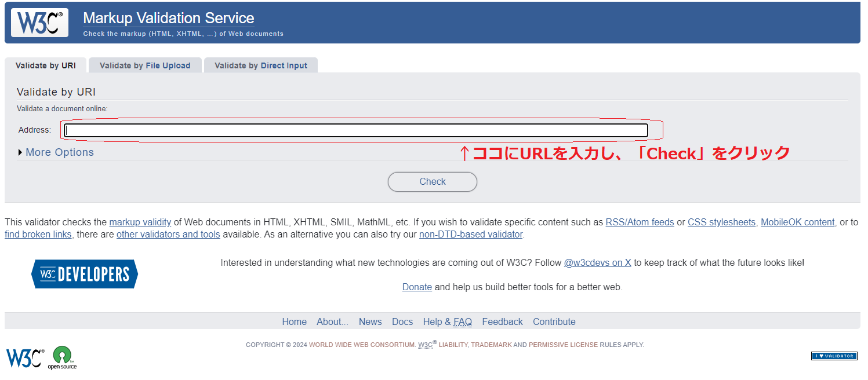Image resolution: width=868 pixels, height=380 pixels.
Task: Click the I Heart Validator badge
Action: pos(834,356)
